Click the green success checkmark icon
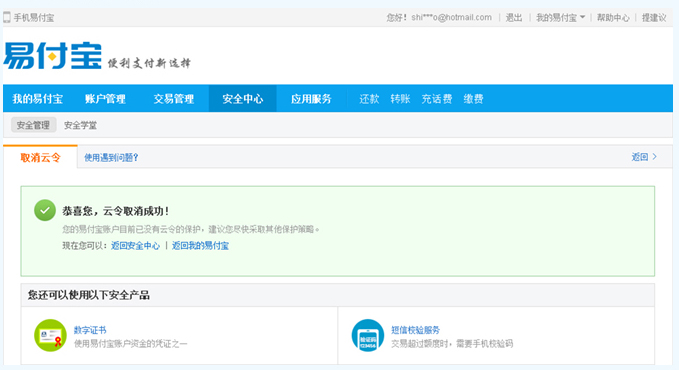Viewport: 679px width, 370px height. point(45,211)
